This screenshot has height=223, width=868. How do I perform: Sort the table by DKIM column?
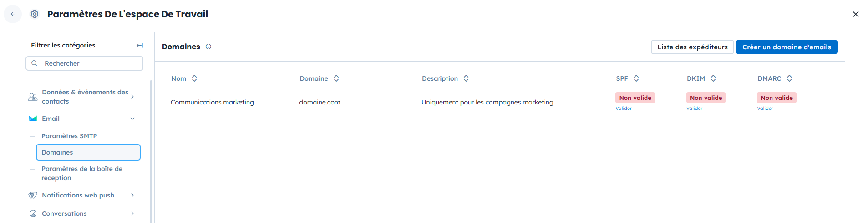coord(713,78)
